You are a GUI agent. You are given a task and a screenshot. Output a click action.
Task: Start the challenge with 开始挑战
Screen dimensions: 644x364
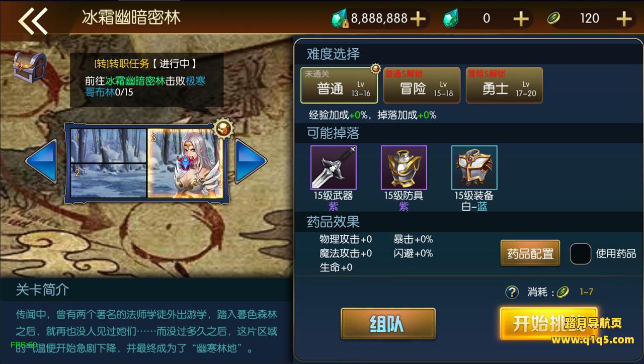point(548,324)
